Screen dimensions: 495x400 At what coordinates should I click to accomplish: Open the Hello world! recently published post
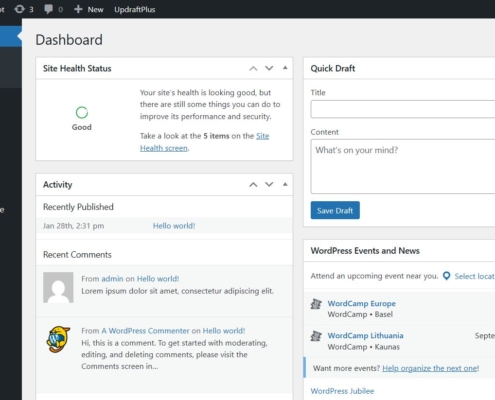tap(174, 226)
